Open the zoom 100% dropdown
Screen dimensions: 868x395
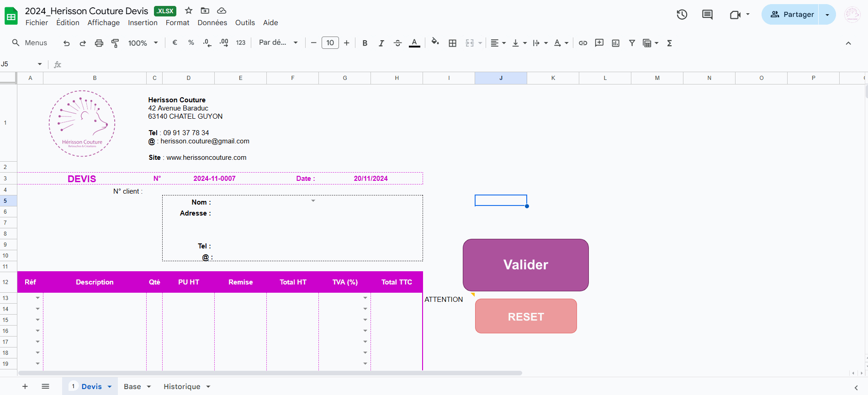[x=143, y=43]
